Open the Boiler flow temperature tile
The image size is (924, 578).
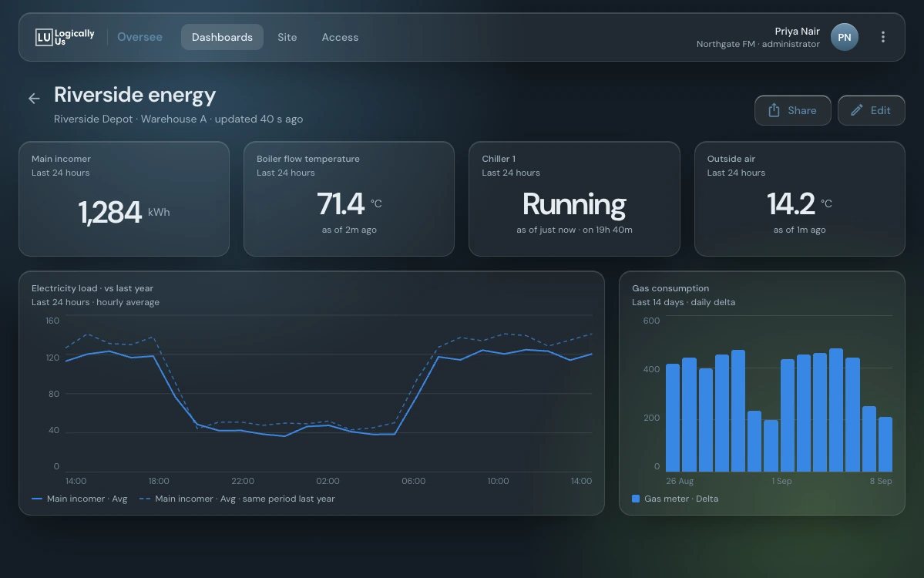coord(349,199)
